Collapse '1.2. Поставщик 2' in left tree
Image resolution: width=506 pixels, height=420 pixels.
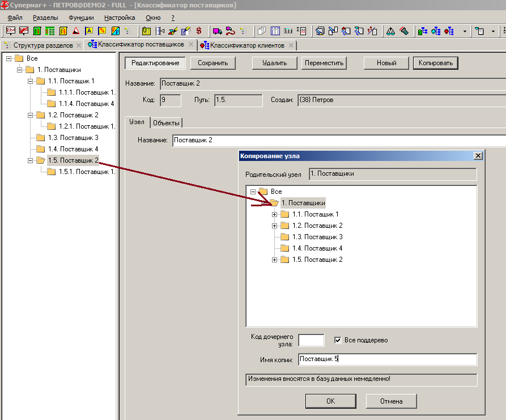pyautogui.click(x=31, y=115)
